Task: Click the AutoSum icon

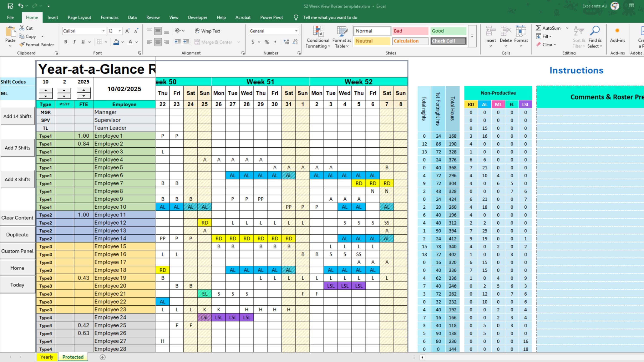Action: point(539,28)
